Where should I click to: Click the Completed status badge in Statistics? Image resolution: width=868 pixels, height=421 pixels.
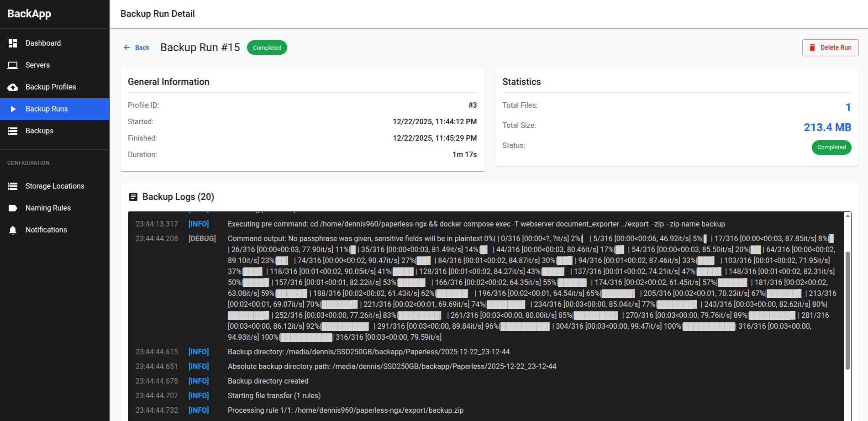[x=831, y=147]
